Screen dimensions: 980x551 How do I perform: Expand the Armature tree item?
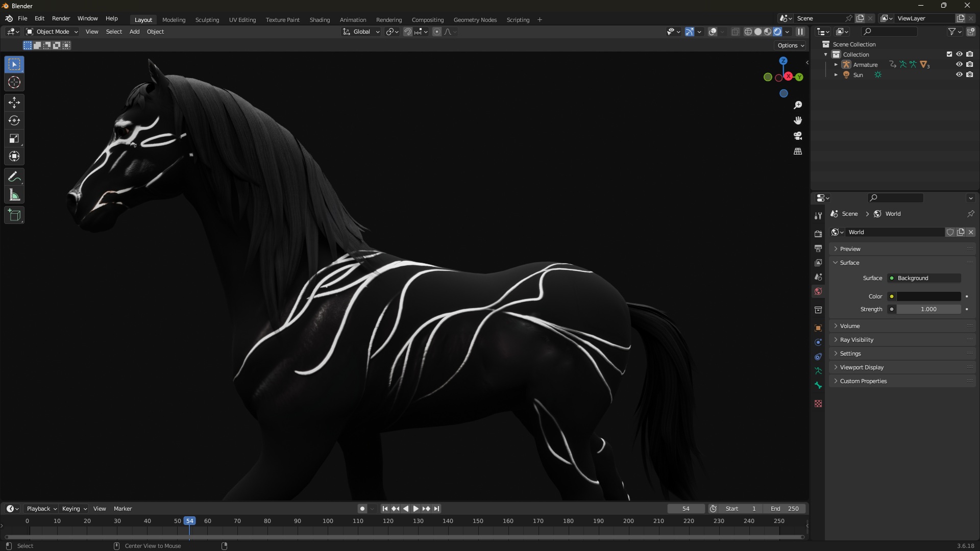pos(836,64)
